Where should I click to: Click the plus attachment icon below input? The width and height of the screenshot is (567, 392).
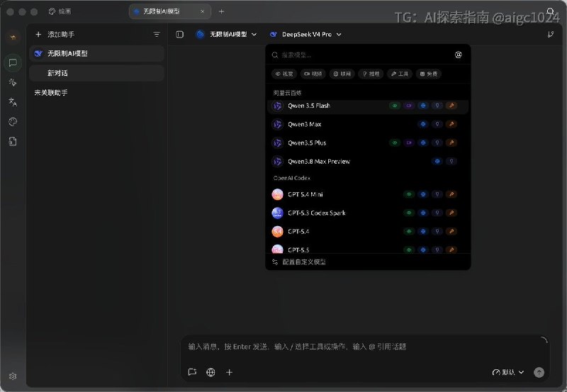pos(229,371)
